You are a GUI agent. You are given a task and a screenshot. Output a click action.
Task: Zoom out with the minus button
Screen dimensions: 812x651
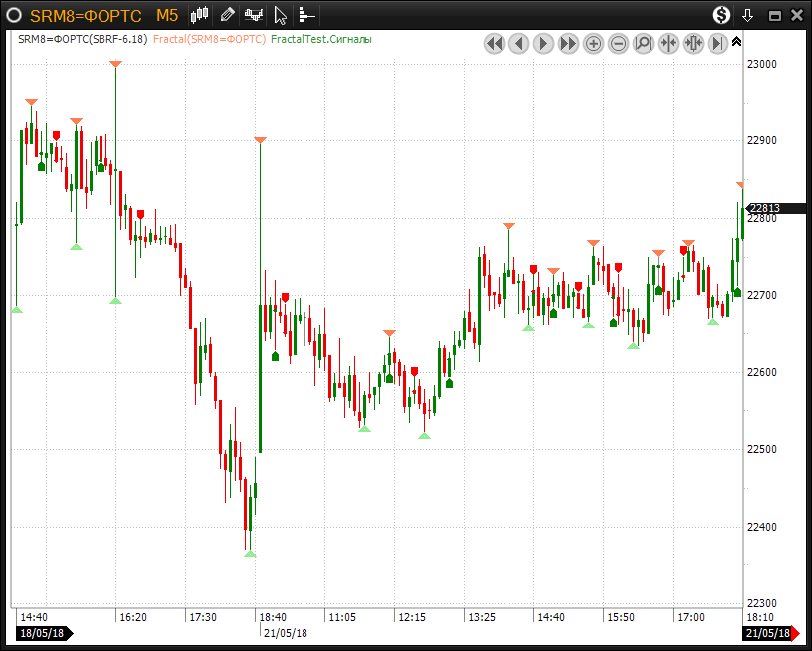(618, 43)
